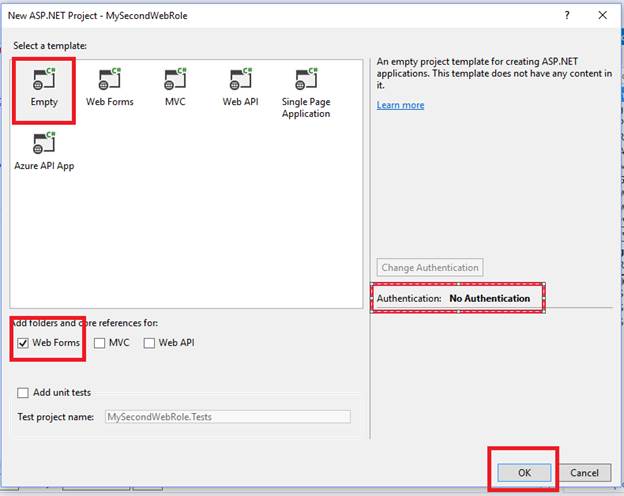Viewport: 624px width, 496px height.
Task: Cancel the New ASP.NET Project dialog
Action: pos(584,473)
